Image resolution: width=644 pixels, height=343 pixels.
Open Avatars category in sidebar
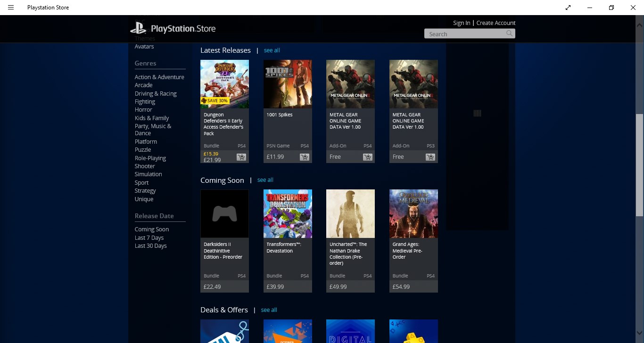click(144, 46)
